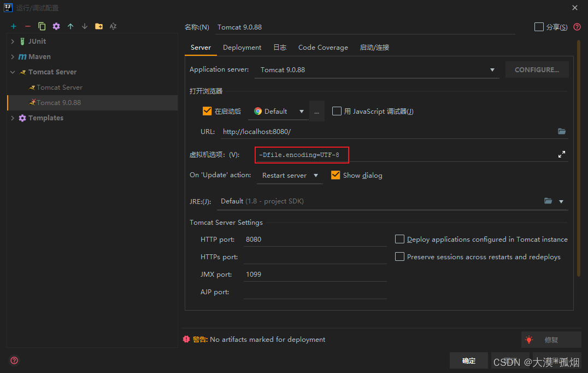Expand the VM options field editor
The image size is (588, 373).
[561, 154]
